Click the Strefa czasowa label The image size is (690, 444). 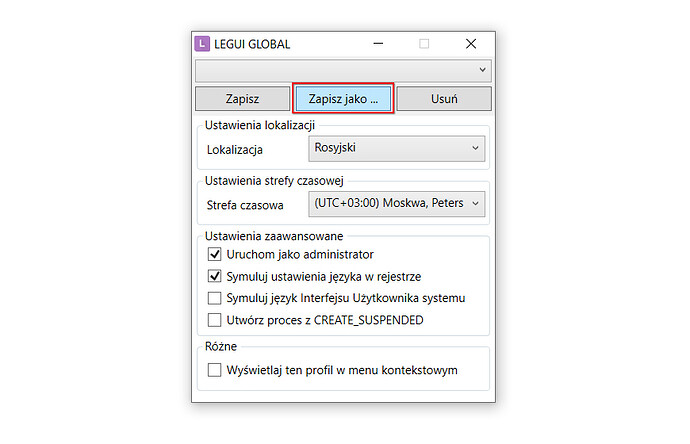tap(245, 205)
